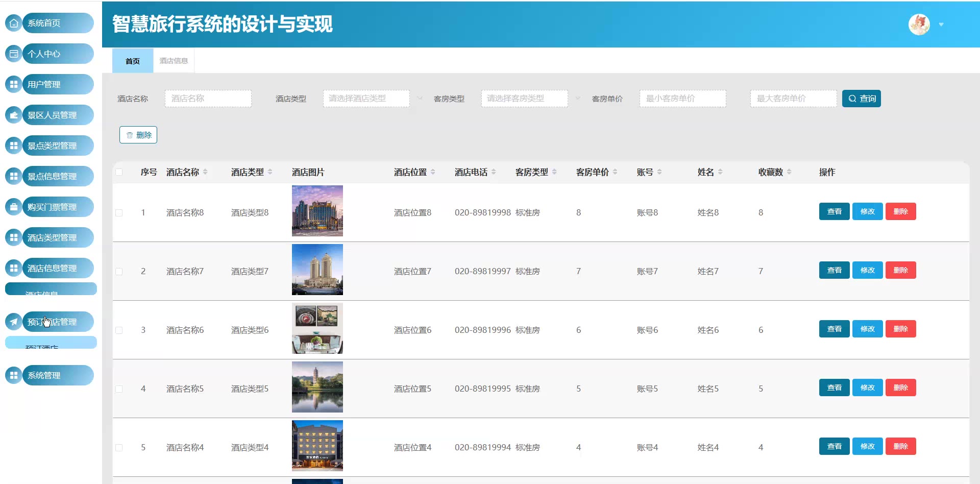
Task: Check the checkbox for row 酒店名称6
Action: click(x=119, y=330)
